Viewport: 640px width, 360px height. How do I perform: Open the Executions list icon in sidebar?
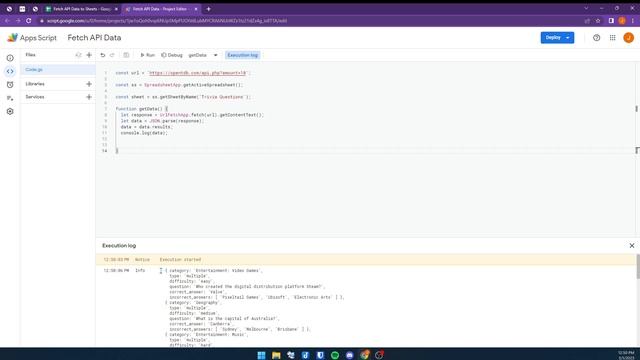point(10,98)
